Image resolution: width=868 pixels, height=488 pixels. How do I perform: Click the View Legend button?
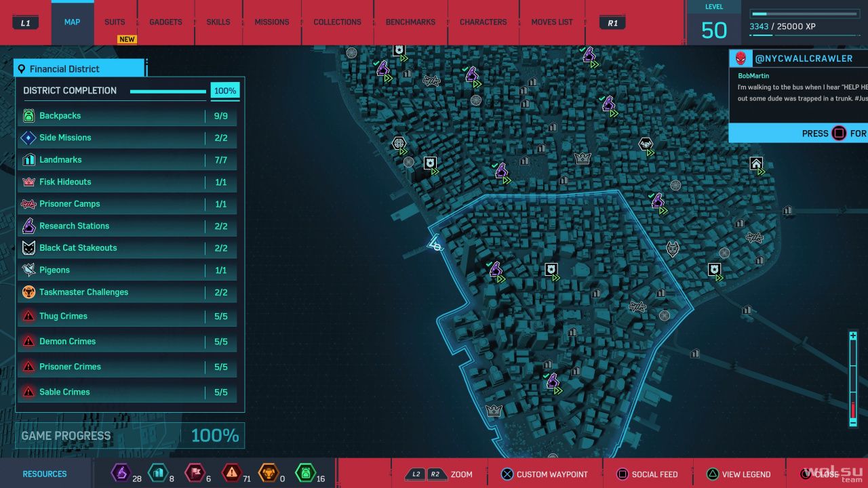738,474
